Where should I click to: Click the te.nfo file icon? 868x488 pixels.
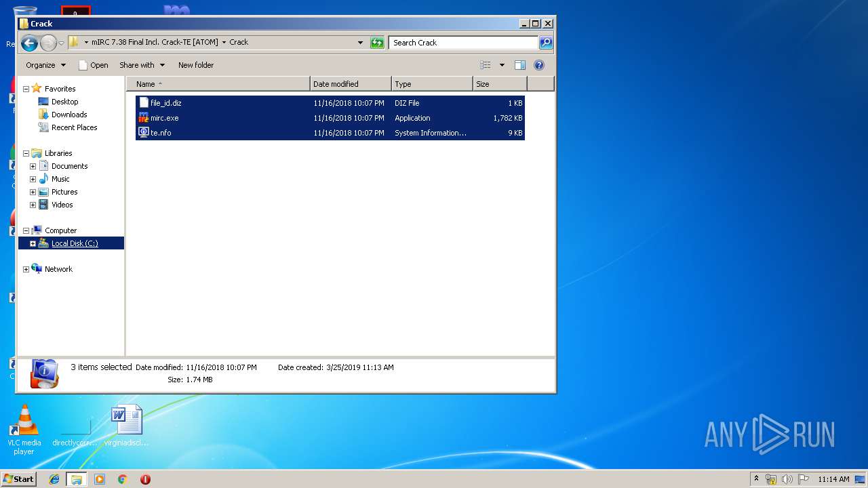tap(143, 133)
